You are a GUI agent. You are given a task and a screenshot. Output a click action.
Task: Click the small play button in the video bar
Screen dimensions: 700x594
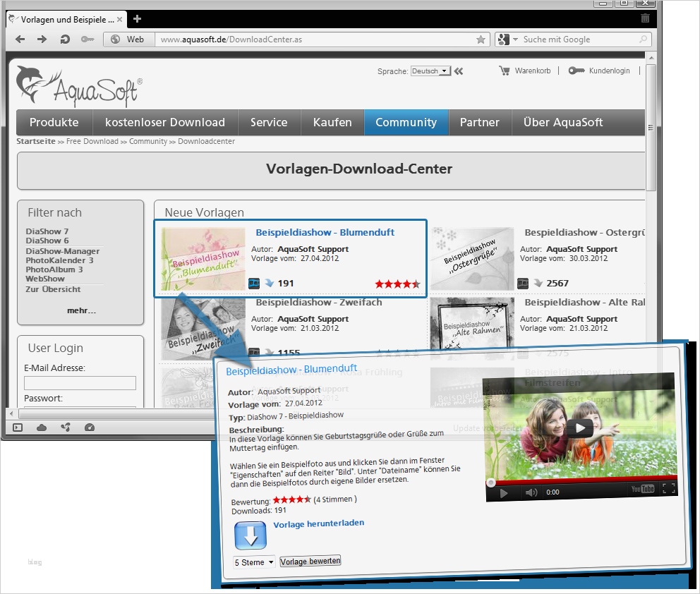click(x=504, y=494)
